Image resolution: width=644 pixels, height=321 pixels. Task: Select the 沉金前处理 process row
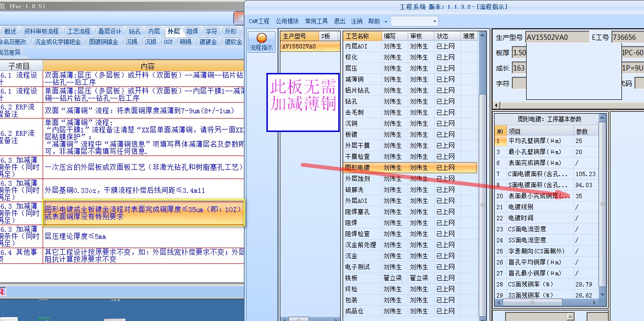coord(410,245)
